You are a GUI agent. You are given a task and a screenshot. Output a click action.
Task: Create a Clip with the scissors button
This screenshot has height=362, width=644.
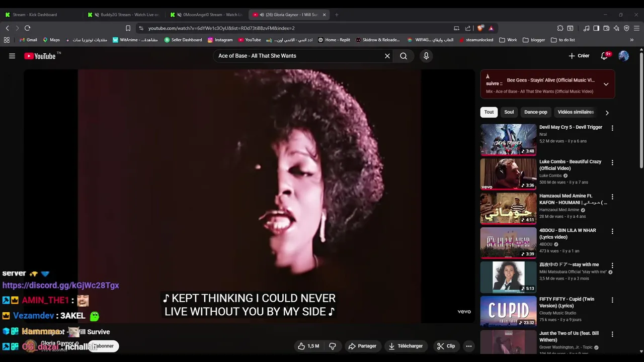pos(446,346)
